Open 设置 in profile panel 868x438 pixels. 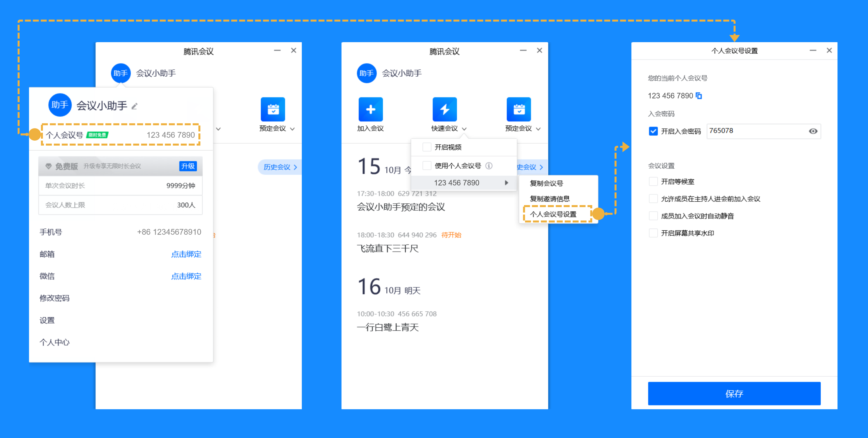(47, 320)
